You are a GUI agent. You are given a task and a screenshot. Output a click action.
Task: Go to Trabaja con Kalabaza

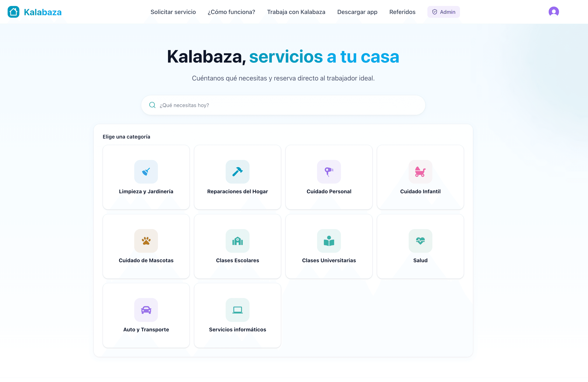(296, 12)
